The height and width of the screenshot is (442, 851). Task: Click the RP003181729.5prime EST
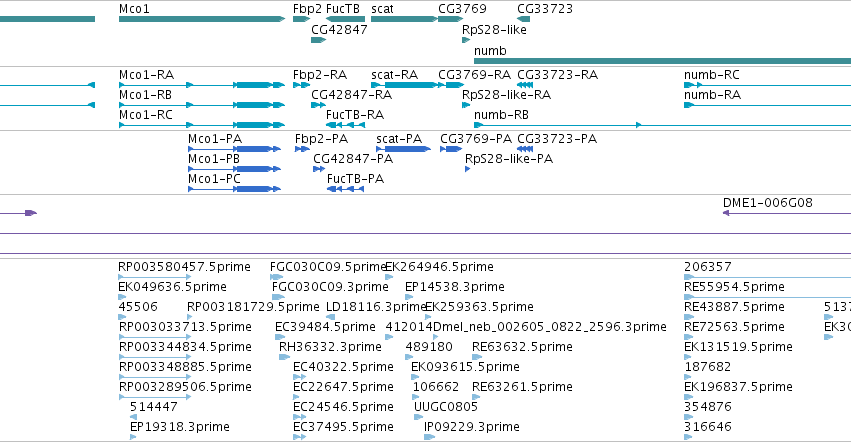253,306
